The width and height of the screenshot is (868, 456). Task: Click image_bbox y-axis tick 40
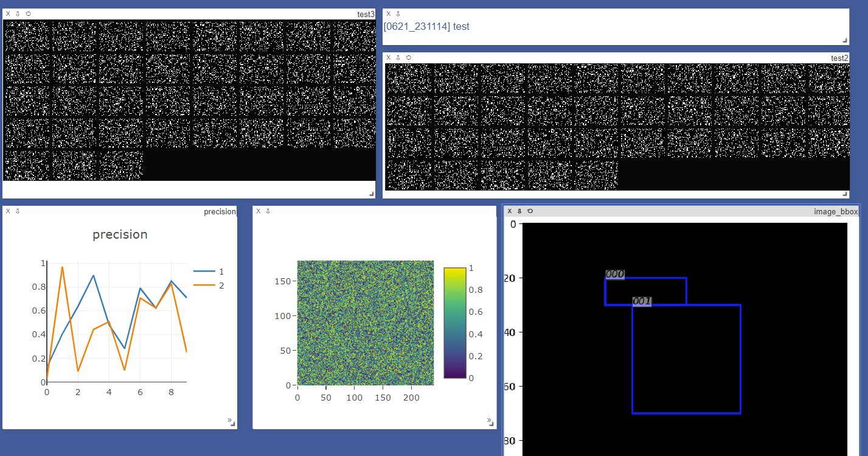[x=510, y=332]
